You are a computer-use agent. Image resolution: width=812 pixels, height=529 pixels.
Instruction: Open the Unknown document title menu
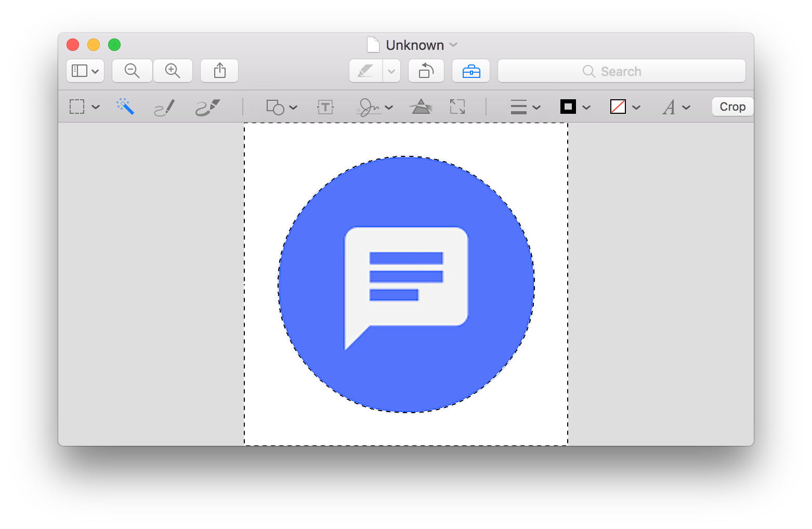[x=422, y=45]
